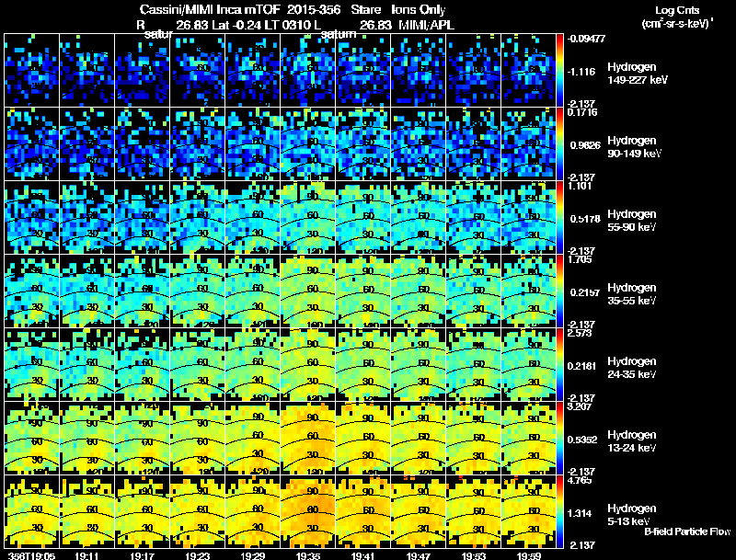
Task: Click the Log Cnts units header
Action: pos(677,17)
